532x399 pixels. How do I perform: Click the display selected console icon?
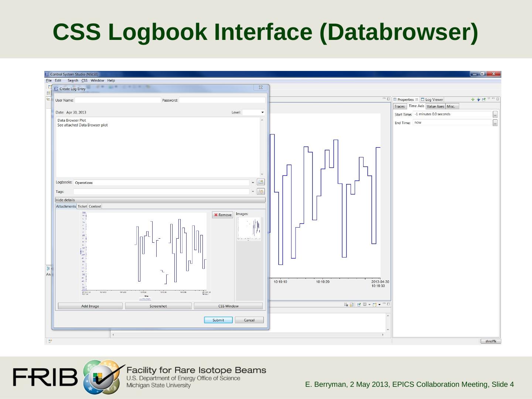coord(365,304)
